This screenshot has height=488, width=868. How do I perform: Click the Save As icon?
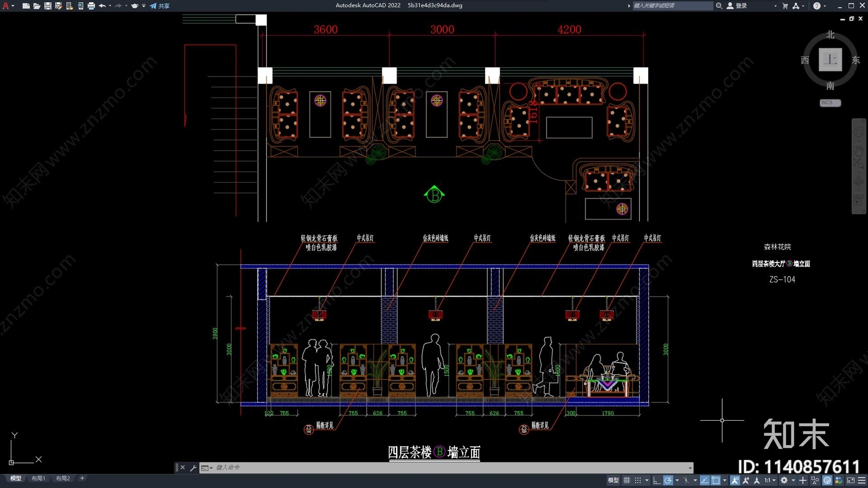[x=58, y=5]
